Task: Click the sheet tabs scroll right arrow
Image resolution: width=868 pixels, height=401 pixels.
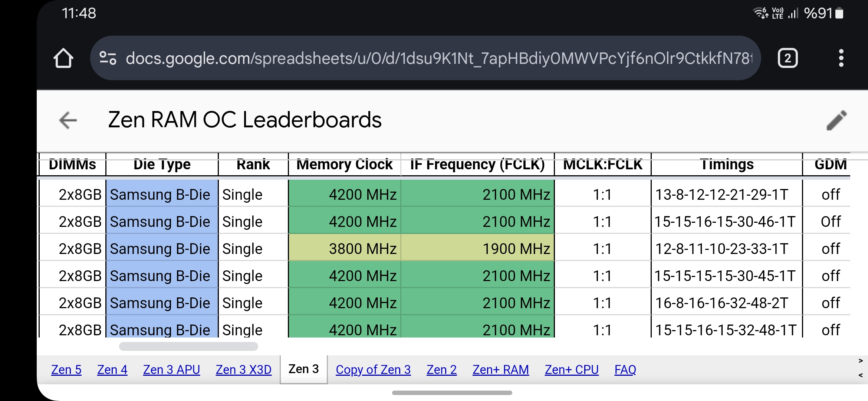Action: pyautogui.click(x=861, y=361)
